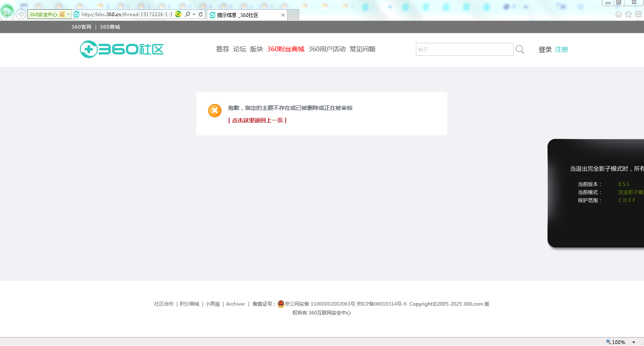Click the 360 site favicon in address bar
This screenshot has width=644, height=346.
[76, 14]
